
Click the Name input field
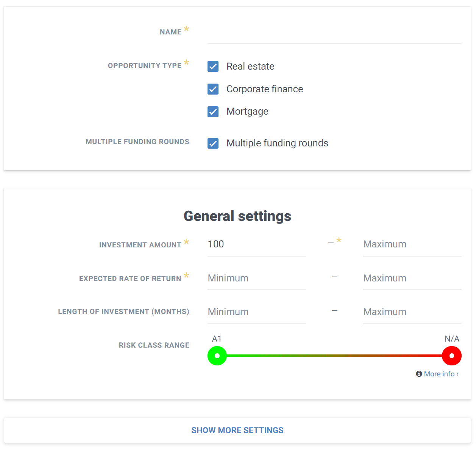click(x=334, y=33)
